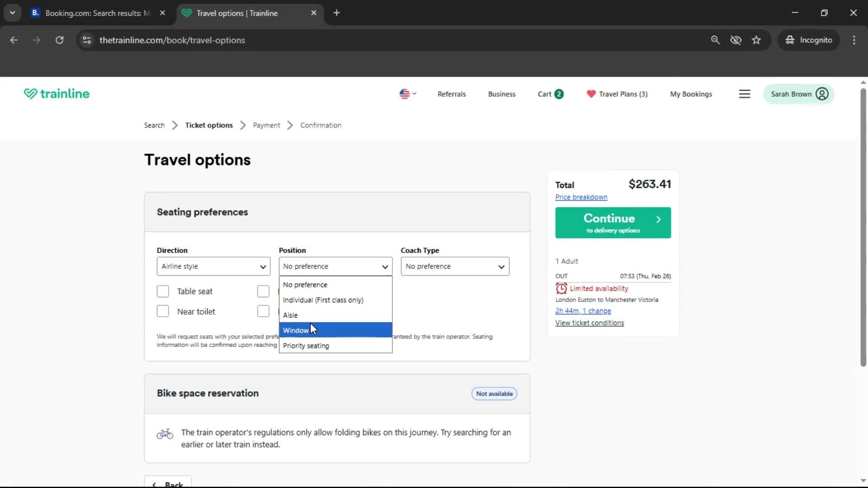
Task: Click the Incognito indicator icon
Action: coord(789,40)
